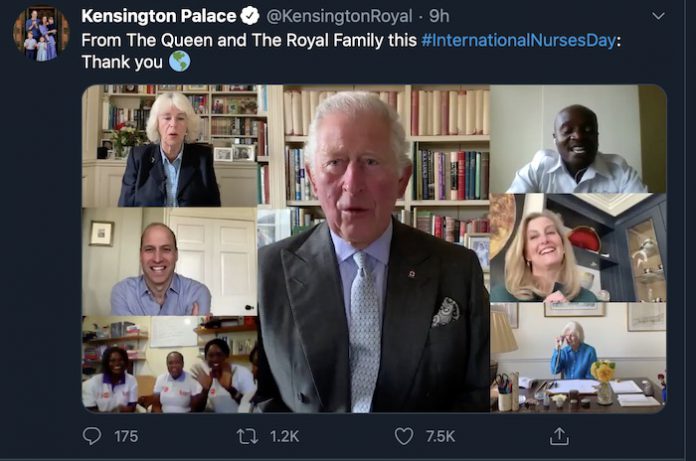
Task: Click the reply speech bubble icon
Action: click(x=92, y=436)
